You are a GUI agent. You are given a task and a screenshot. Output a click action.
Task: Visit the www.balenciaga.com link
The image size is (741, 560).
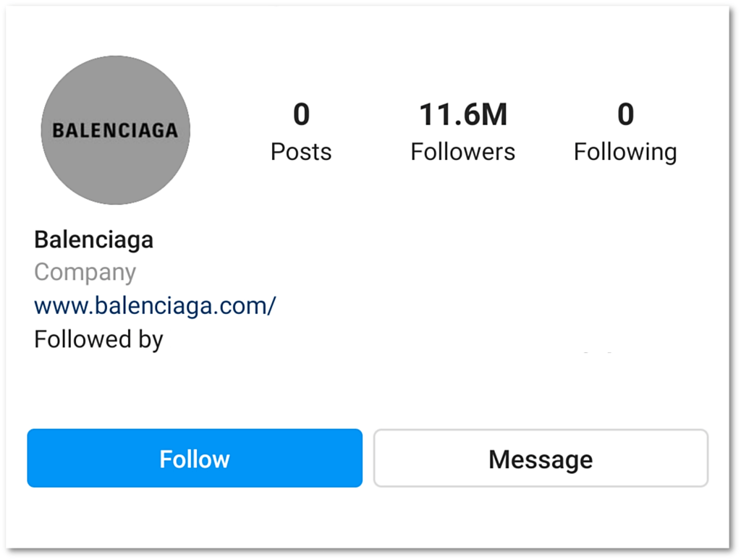pyautogui.click(x=154, y=305)
